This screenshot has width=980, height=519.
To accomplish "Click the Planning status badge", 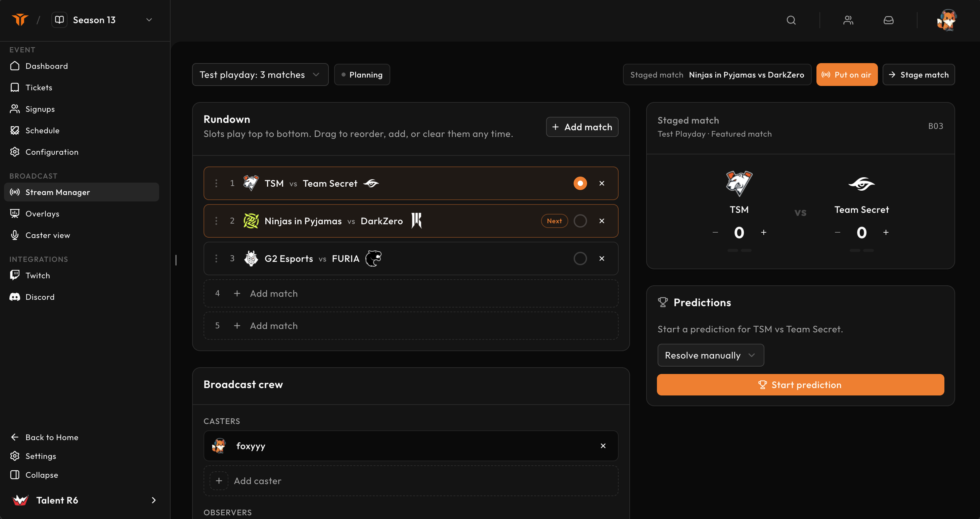I will [362, 75].
